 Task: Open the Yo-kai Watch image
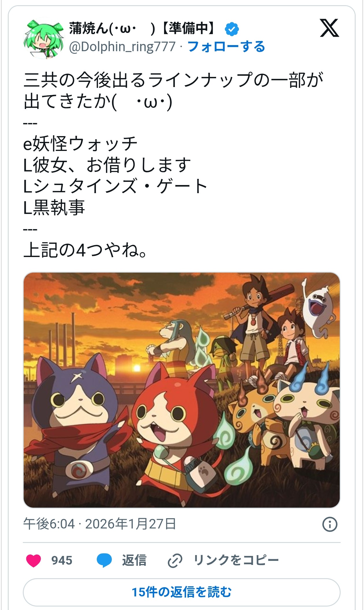point(182,390)
